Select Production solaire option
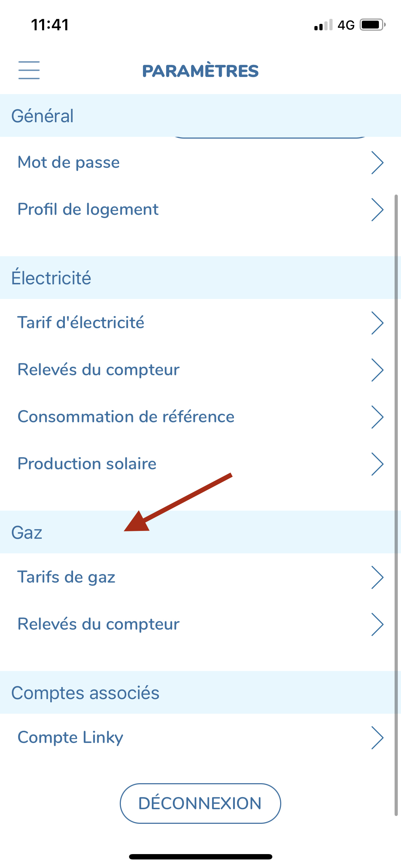Screen dimensions: 401x868 tap(200, 464)
